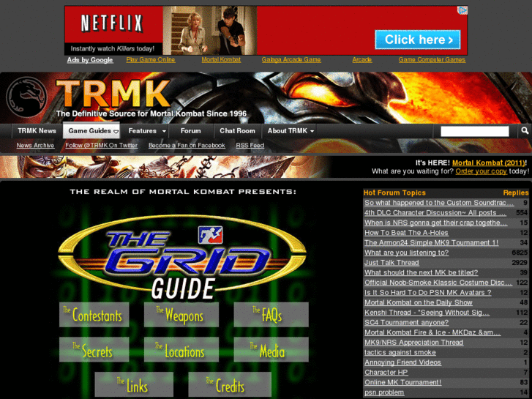Open 'Kenshi Thread - Seeing Without Sig…' topic
The width and height of the screenshot is (532, 399).
pos(427,313)
